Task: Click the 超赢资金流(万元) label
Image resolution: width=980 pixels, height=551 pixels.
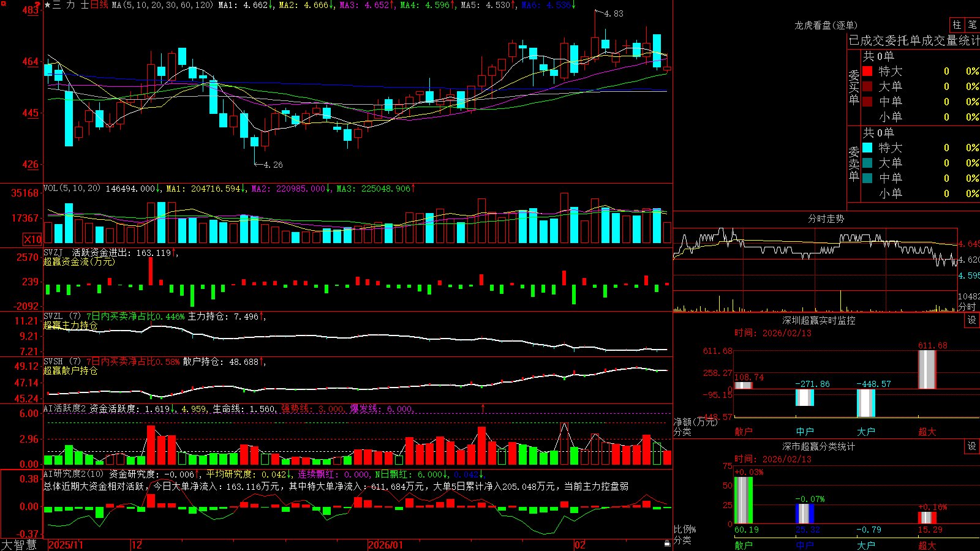Action: [79, 261]
